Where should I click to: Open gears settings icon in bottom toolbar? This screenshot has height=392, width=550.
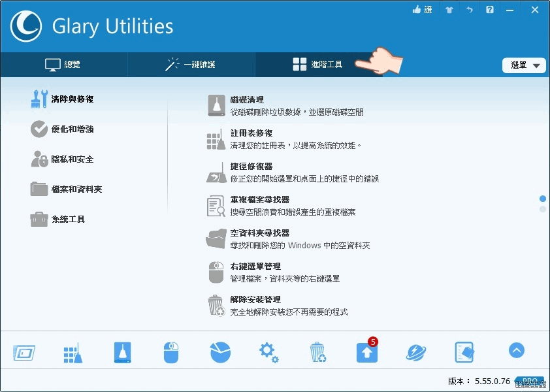coord(269,353)
